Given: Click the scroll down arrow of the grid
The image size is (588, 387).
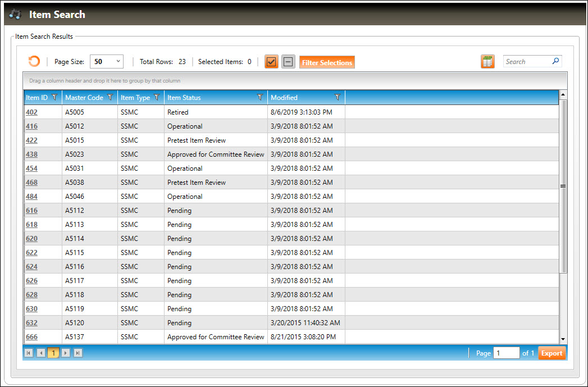Looking at the screenshot, I should (x=563, y=339).
